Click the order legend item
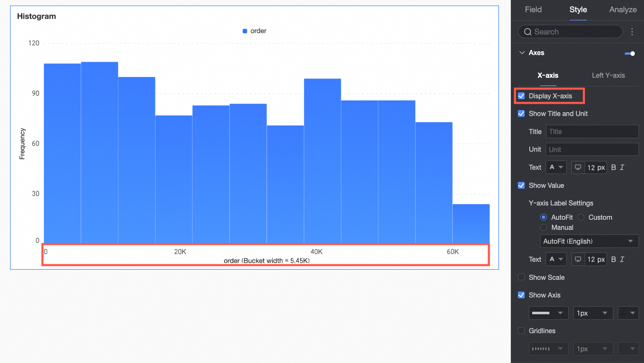This screenshot has height=363, width=644. [254, 31]
